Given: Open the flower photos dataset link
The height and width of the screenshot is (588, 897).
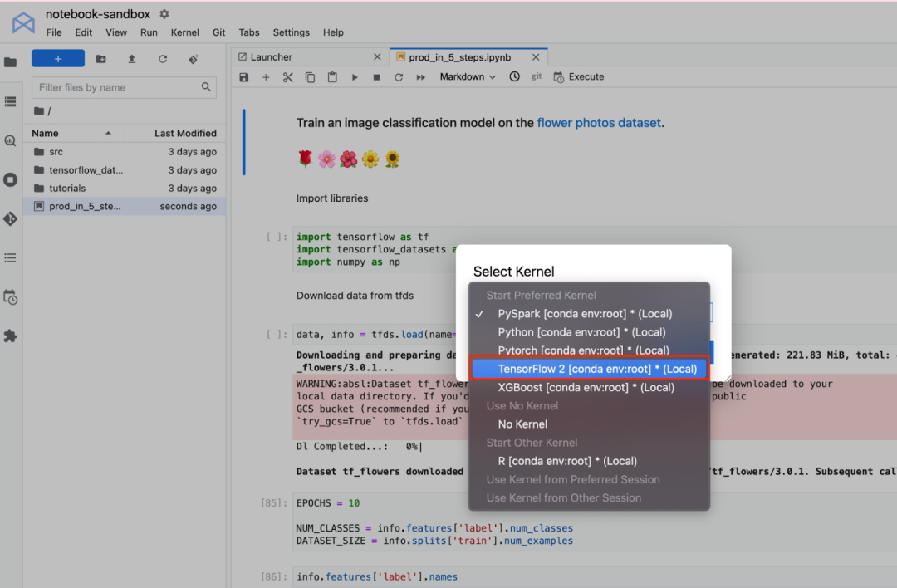Looking at the screenshot, I should tap(598, 123).
